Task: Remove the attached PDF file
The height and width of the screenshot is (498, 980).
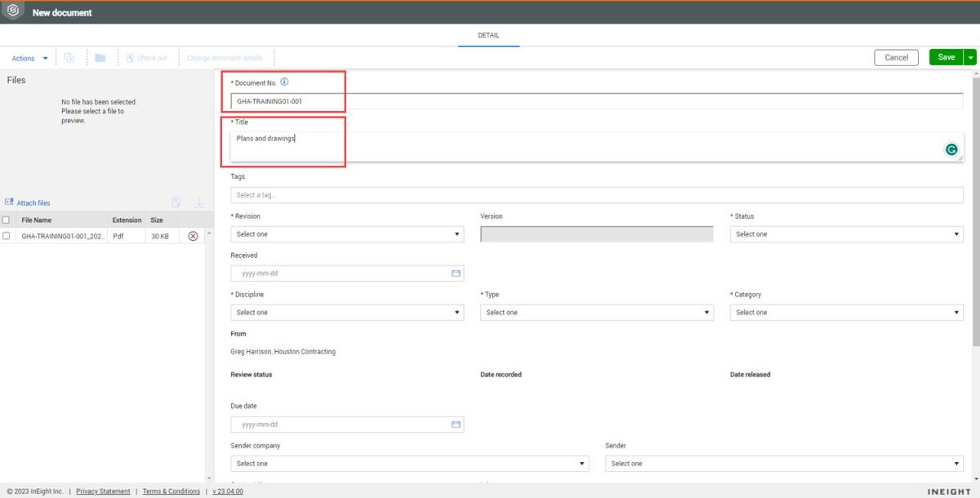Action: 194,236
